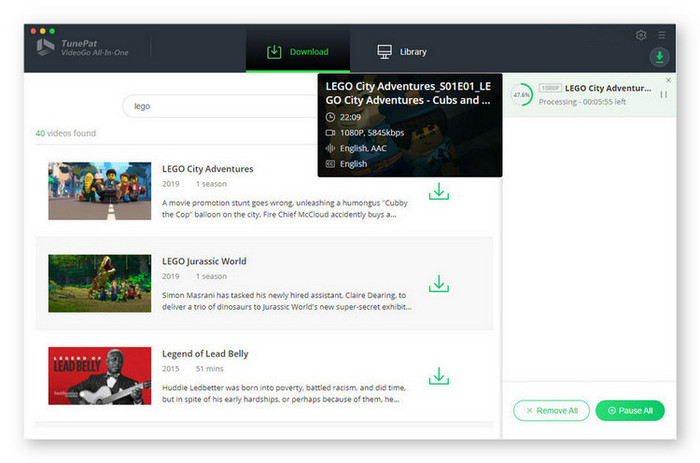Click the LEGO Jurassic World description text
Screen dimensions: 700x463
tap(287, 301)
